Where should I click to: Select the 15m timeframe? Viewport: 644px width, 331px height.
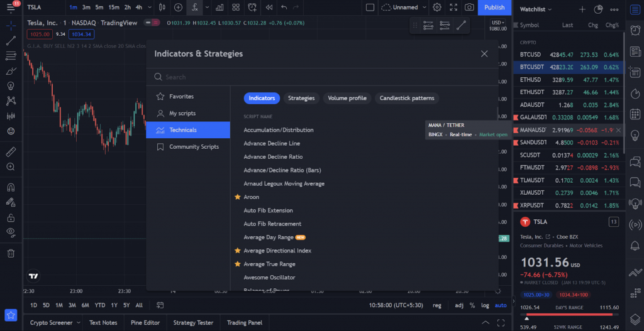pos(114,8)
